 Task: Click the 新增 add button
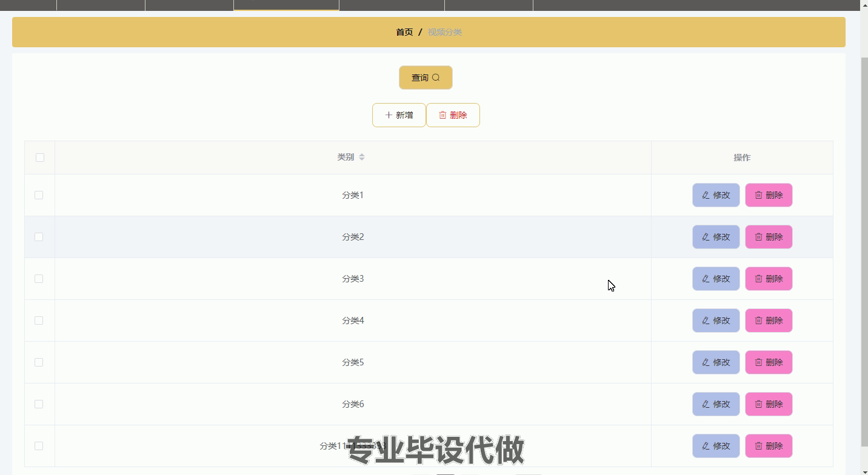399,115
